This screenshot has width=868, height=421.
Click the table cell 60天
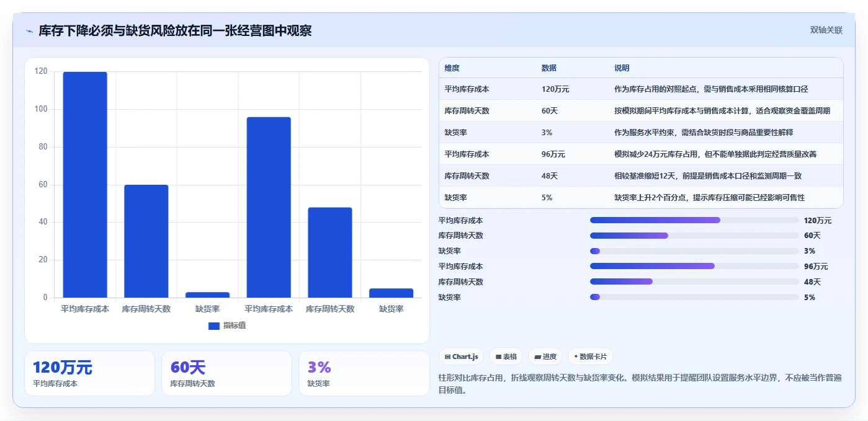550,111
